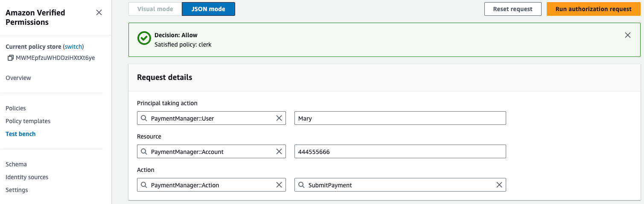
Task: Clear the PaymentManager::Action action type
Action: click(x=279, y=185)
